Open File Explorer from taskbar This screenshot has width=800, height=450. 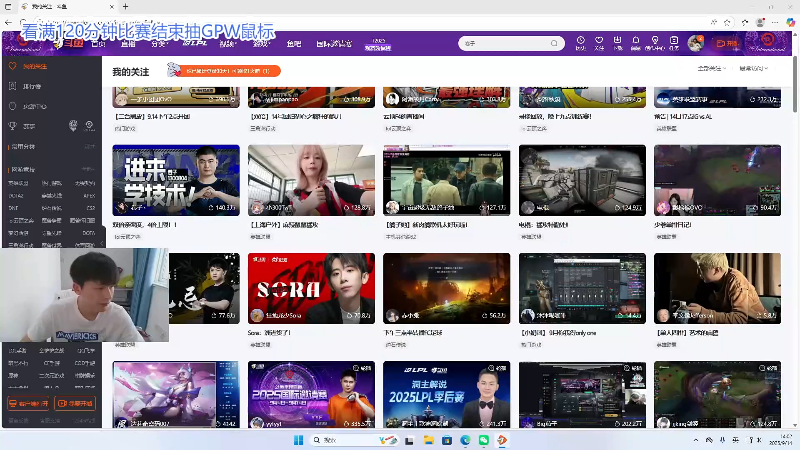click(x=429, y=440)
